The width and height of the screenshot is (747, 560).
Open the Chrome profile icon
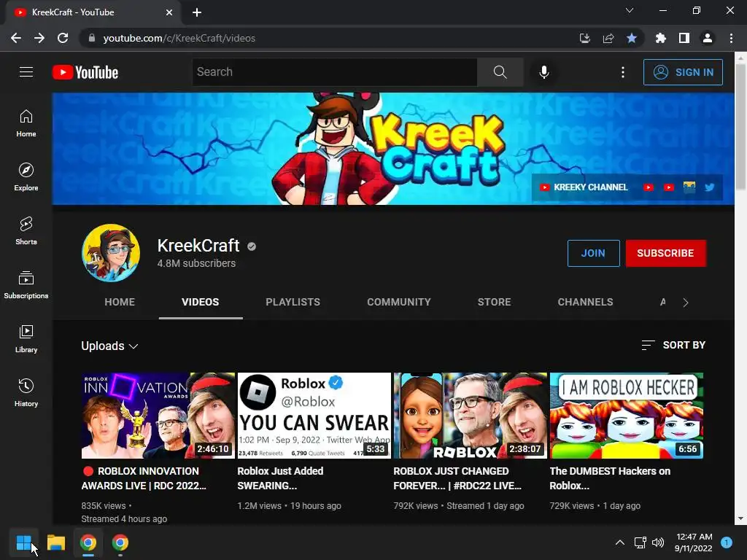click(x=707, y=38)
